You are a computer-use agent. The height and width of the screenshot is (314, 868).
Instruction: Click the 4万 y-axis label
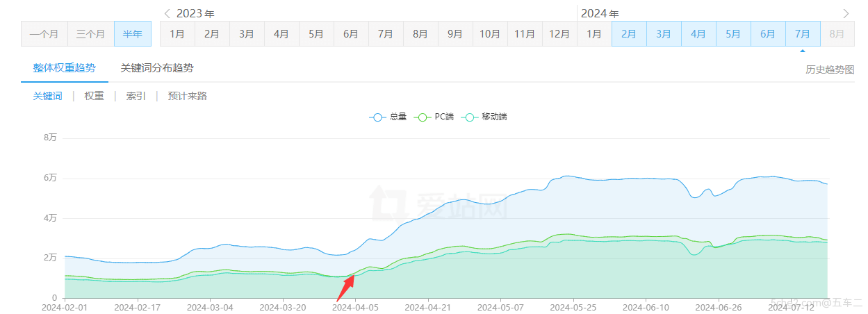tap(50, 218)
